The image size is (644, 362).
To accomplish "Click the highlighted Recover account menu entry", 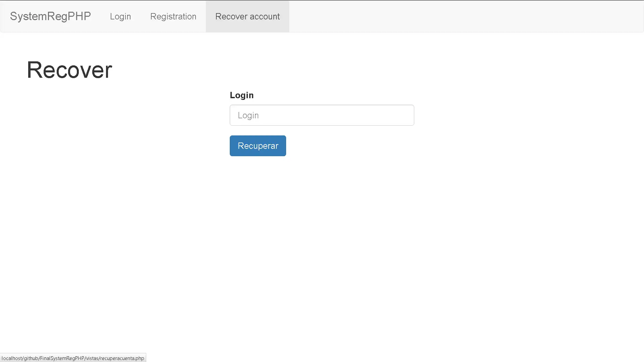I will click(248, 16).
